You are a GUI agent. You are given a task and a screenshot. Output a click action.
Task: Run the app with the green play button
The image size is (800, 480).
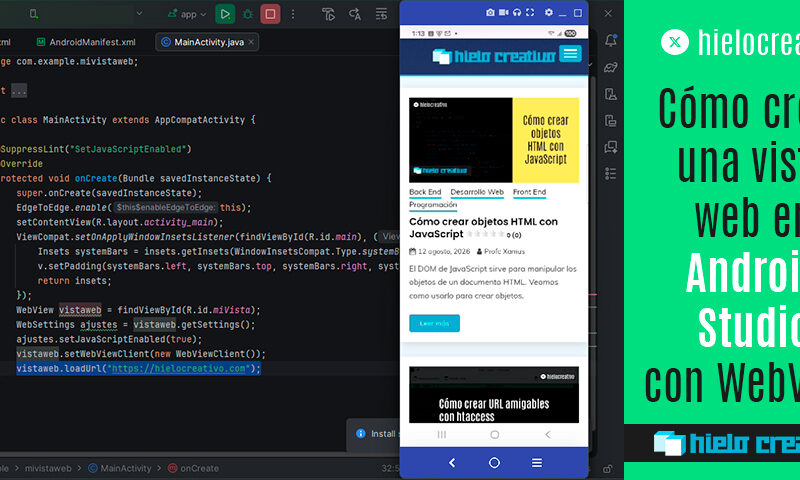click(224, 14)
